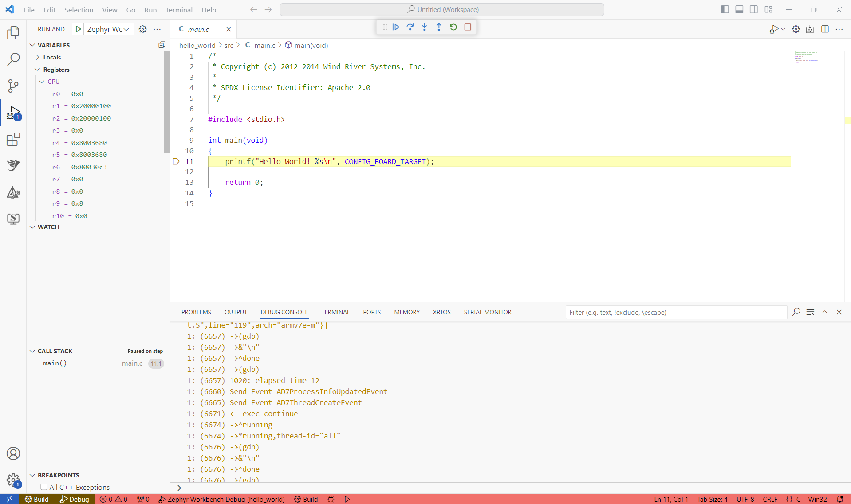Open the Extensions view
The height and width of the screenshot is (504, 851).
pos(13,139)
